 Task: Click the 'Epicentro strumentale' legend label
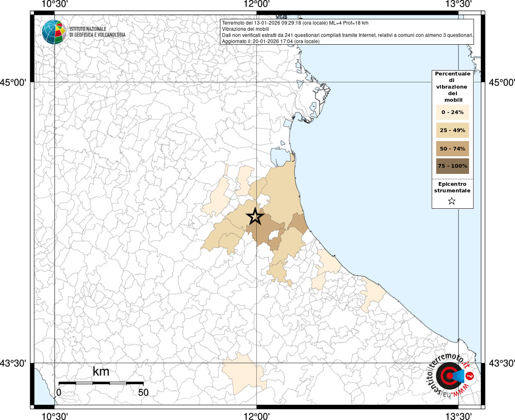coord(452,187)
